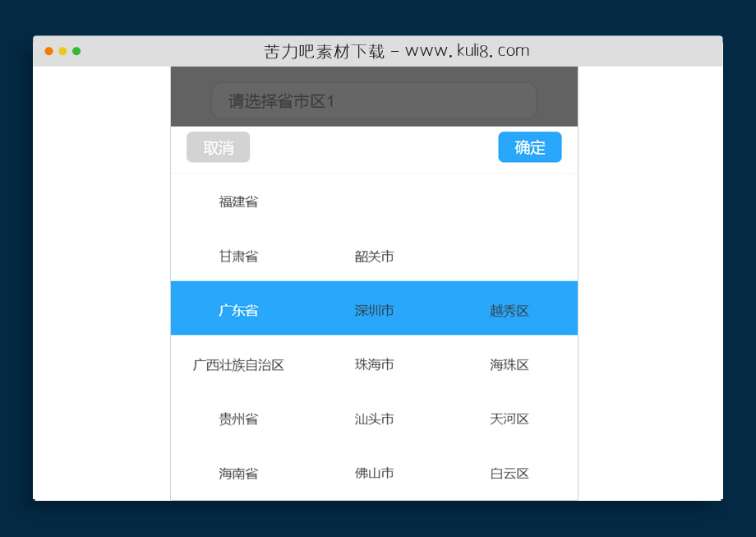Click the 取消 cancel button
This screenshot has height=537, width=756.
click(x=218, y=147)
